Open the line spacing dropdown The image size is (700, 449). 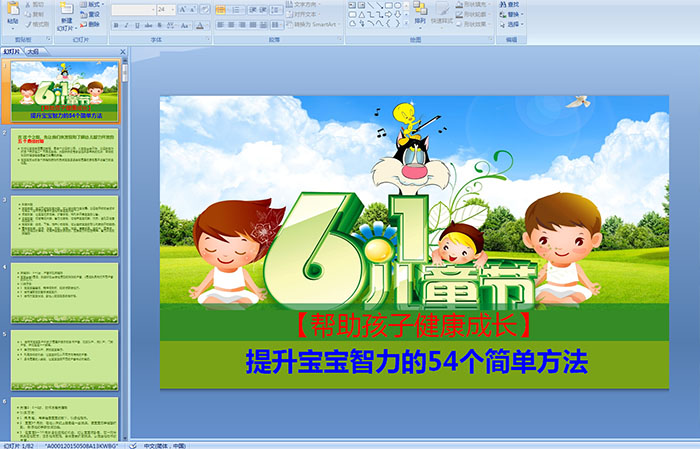tap(277, 10)
